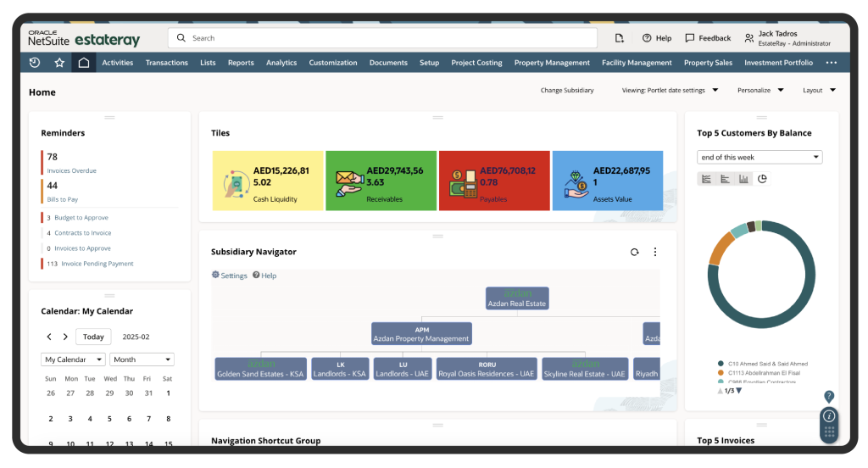This screenshot has width=868, height=468.
Task: Click the Feedback speech bubble icon
Action: (x=690, y=37)
